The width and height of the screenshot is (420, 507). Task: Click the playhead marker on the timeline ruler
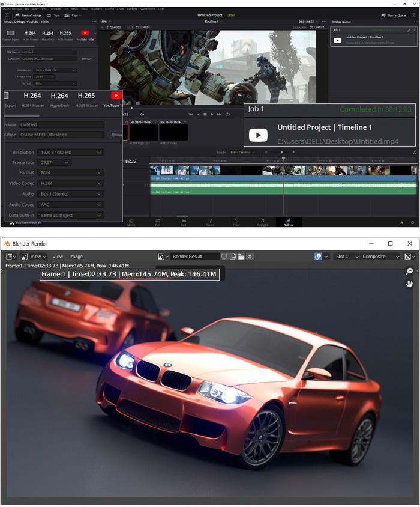click(283, 159)
